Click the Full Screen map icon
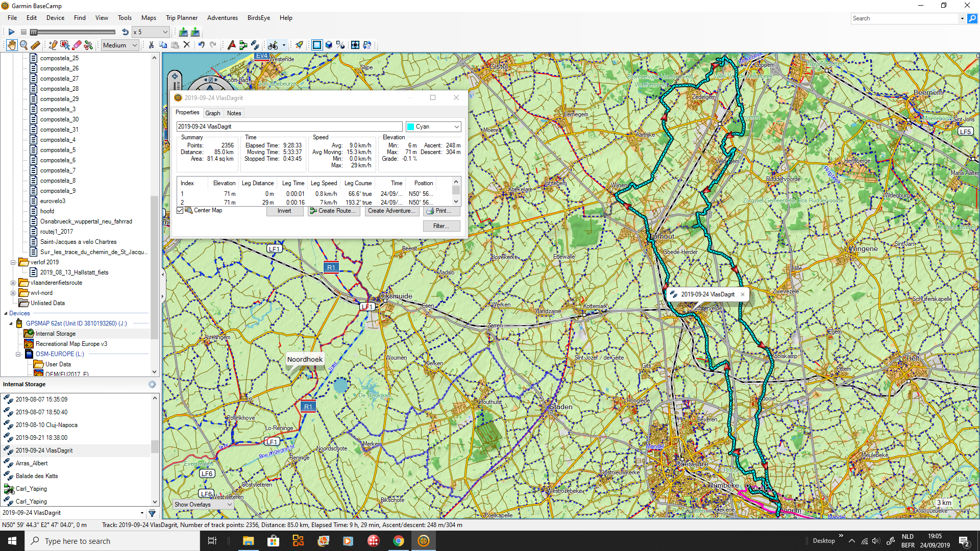980x551 pixels. coord(355,45)
